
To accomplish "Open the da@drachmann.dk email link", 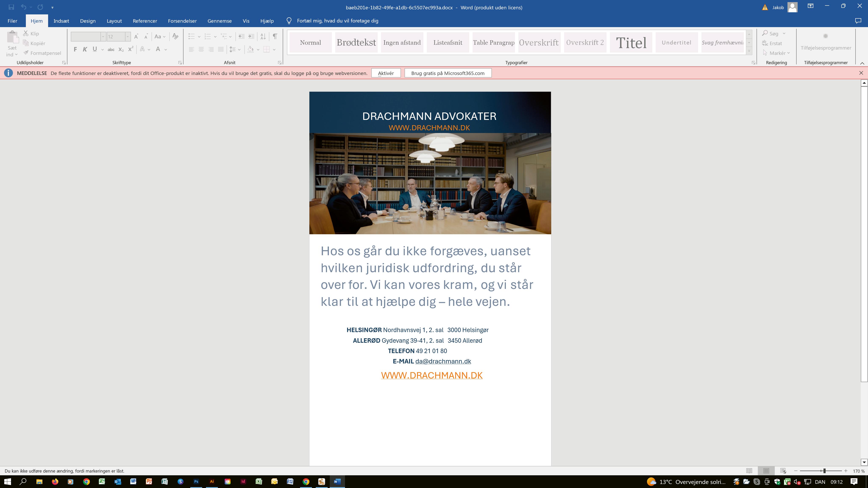I will point(443,361).
